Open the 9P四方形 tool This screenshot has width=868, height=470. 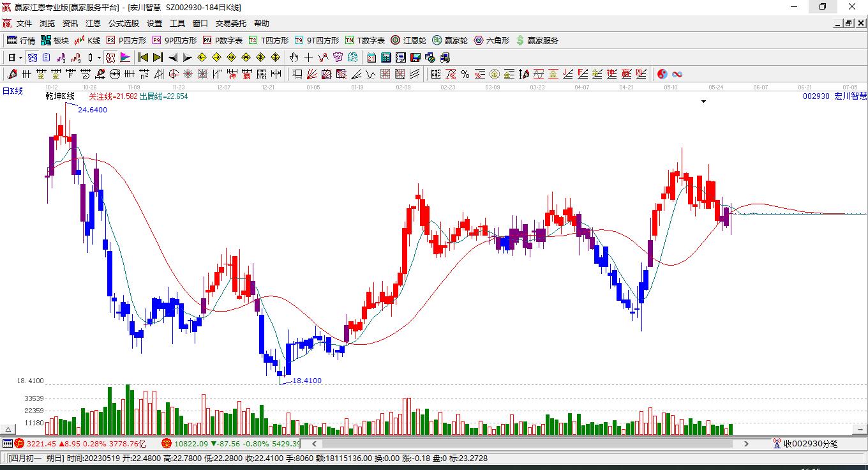click(174, 40)
